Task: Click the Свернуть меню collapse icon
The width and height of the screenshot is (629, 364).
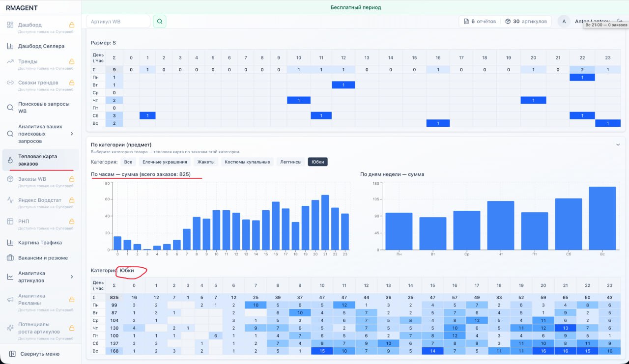Action: coord(12,354)
